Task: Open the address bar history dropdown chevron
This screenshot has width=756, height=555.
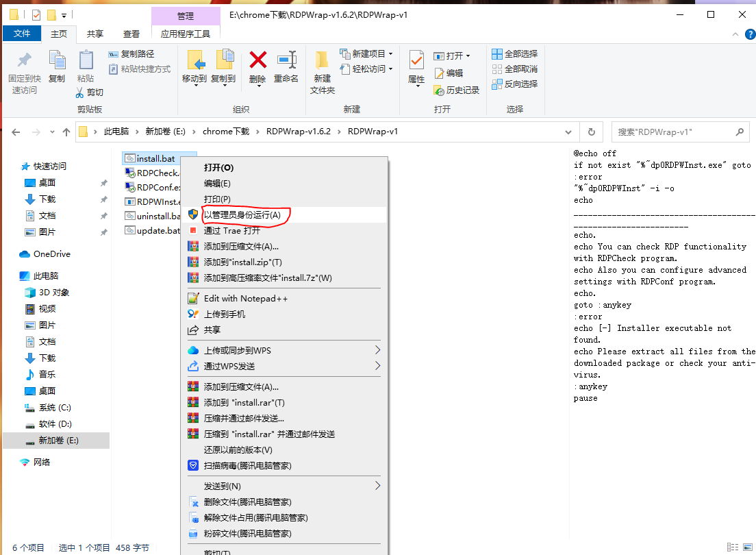Action: [x=568, y=132]
